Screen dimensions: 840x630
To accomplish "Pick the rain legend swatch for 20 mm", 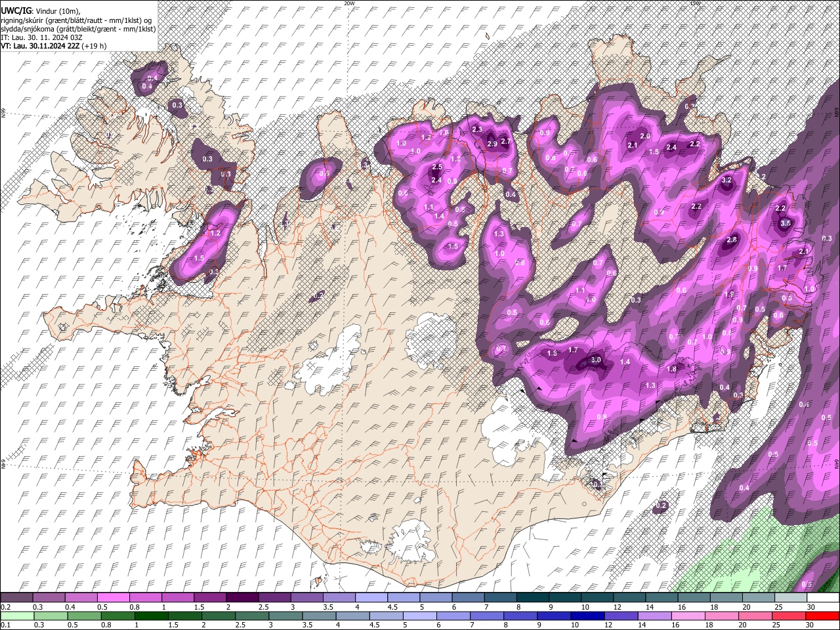I will click(x=756, y=616).
